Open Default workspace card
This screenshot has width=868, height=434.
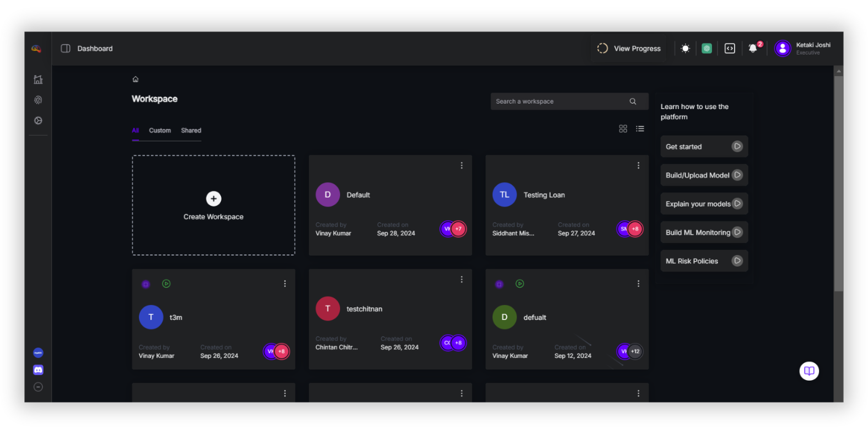pyautogui.click(x=390, y=205)
